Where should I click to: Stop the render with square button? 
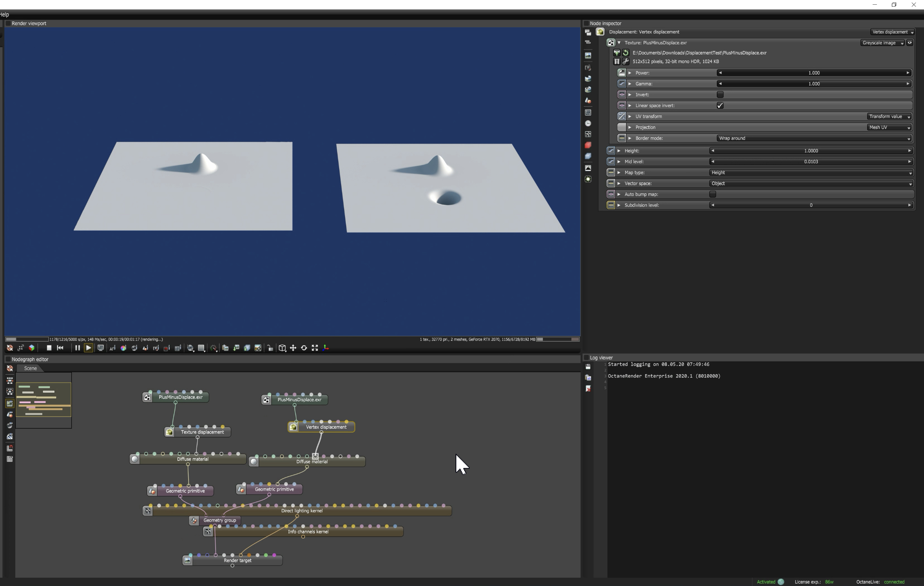click(x=49, y=348)
